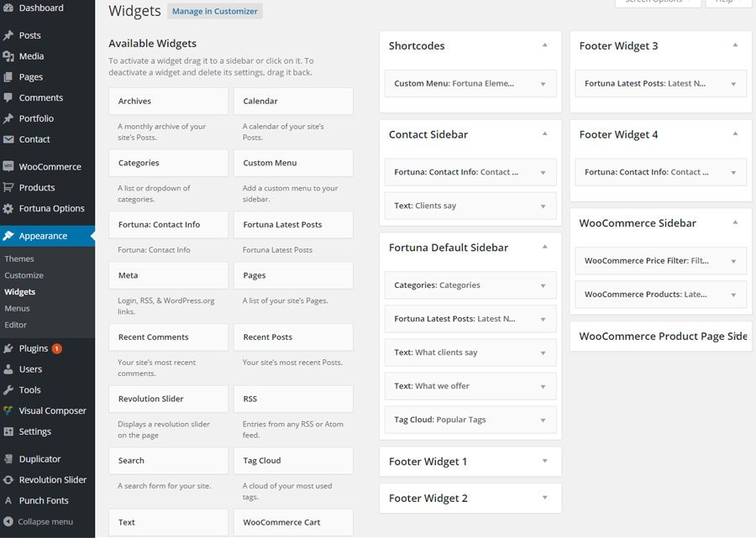Click the Media icon in admin menu
756x538 pixels.
pos(8,56)
